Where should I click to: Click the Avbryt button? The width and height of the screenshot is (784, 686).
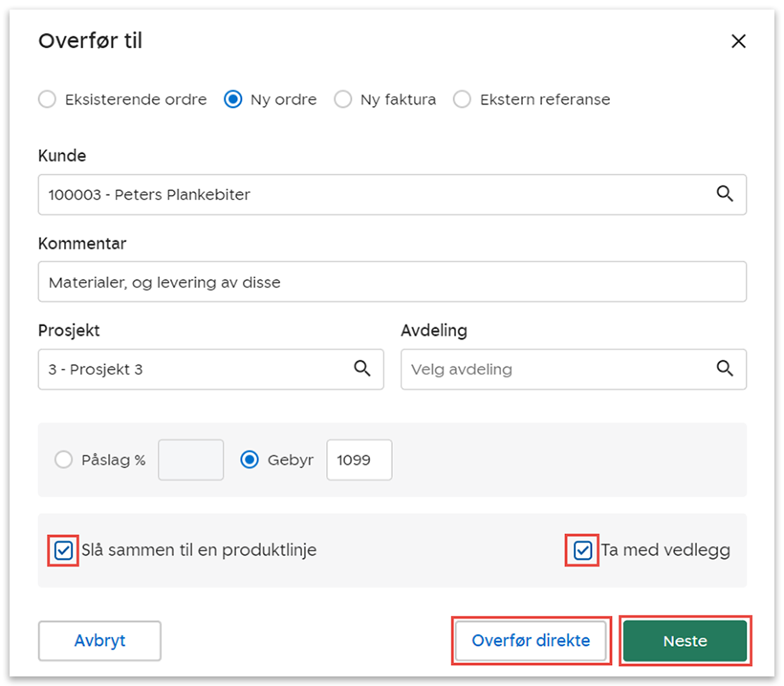pos(99,641)
